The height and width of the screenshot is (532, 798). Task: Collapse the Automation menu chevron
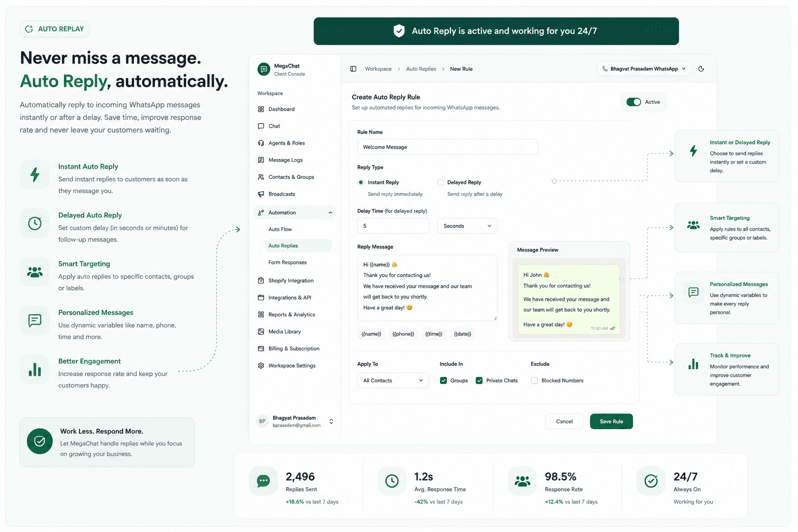point(330,212)
